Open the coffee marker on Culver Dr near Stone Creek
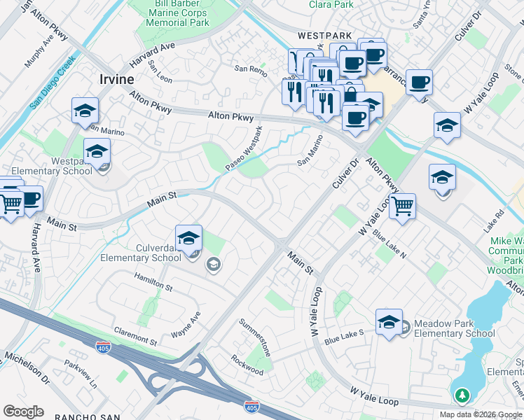This screenshot has height=420, width=524. [x=419, y=84]
